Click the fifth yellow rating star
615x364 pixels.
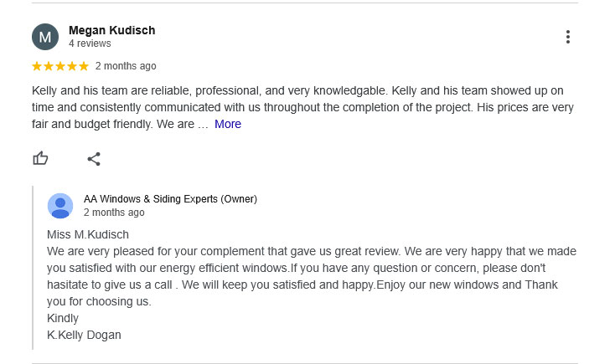click(84, 66)
